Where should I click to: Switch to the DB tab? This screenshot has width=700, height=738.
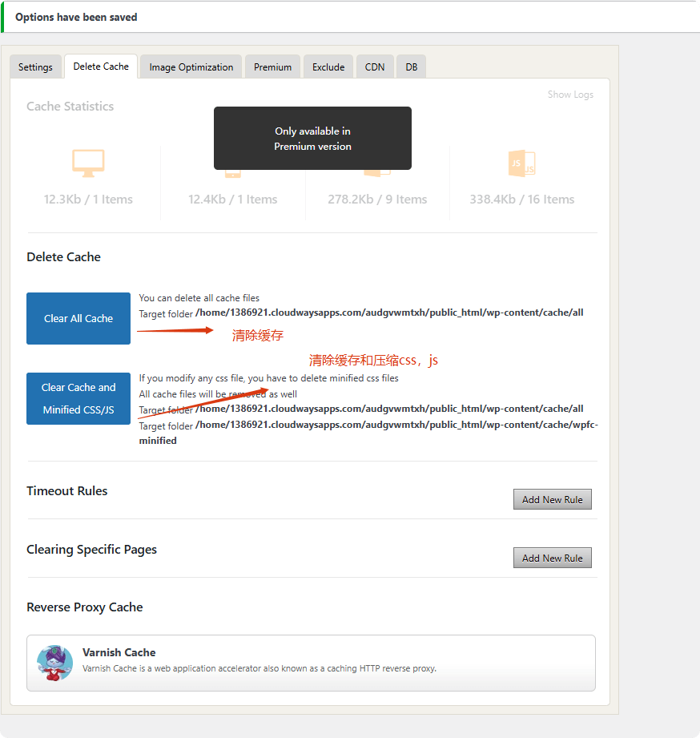tap(411, 67)
